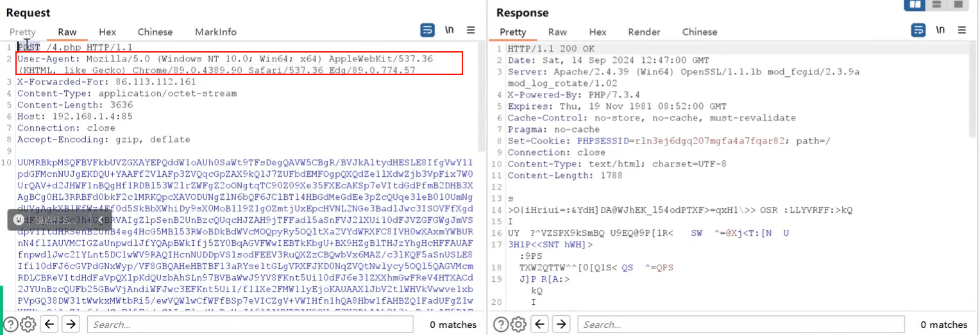
Task: Open the Request Chinese tab
Action: pyautogui.click(x=155, y=32)
